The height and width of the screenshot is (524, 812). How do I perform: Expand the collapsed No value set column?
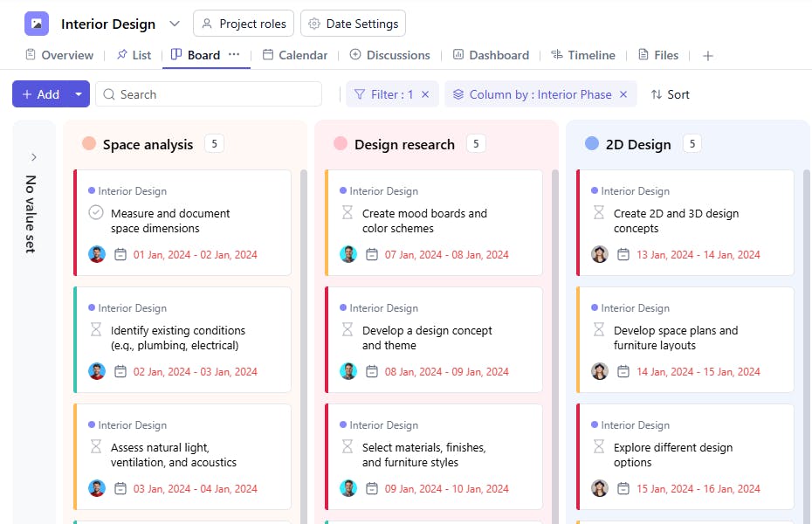34,157
